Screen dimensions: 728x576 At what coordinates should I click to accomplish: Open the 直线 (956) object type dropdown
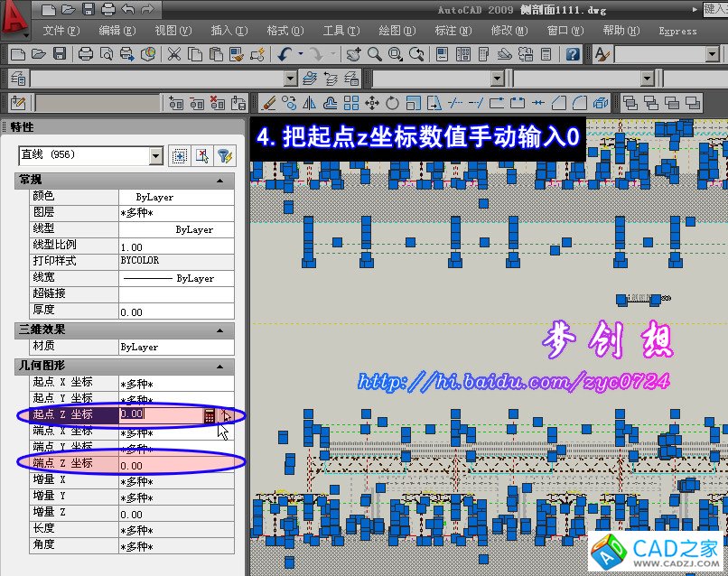tap(156, 156)
